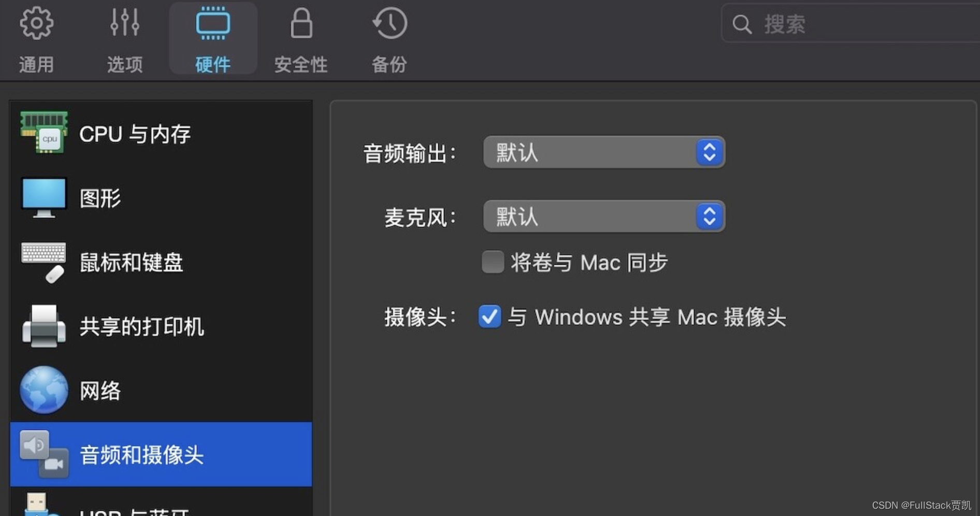Viewport: 980px width, 516px height.
Task: Click the shared printer icon
Action: (44, 326)
